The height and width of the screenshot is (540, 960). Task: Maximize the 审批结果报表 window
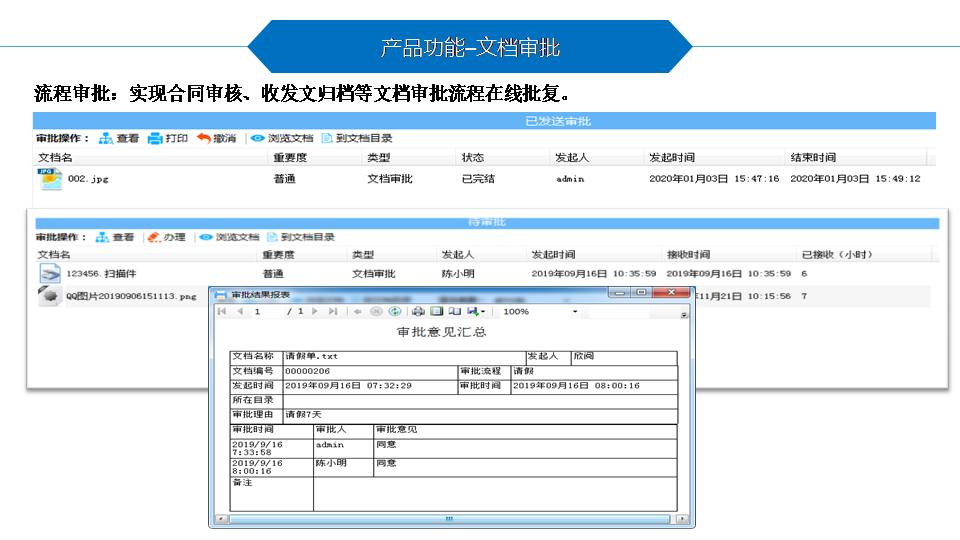click(x=642, y=293)
